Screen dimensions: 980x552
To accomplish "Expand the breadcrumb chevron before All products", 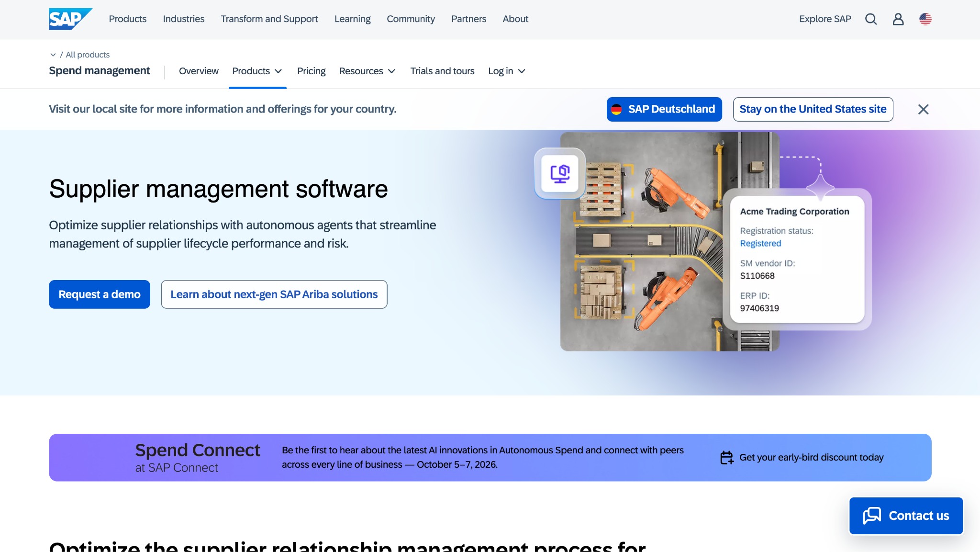I will tap(53, 55).
